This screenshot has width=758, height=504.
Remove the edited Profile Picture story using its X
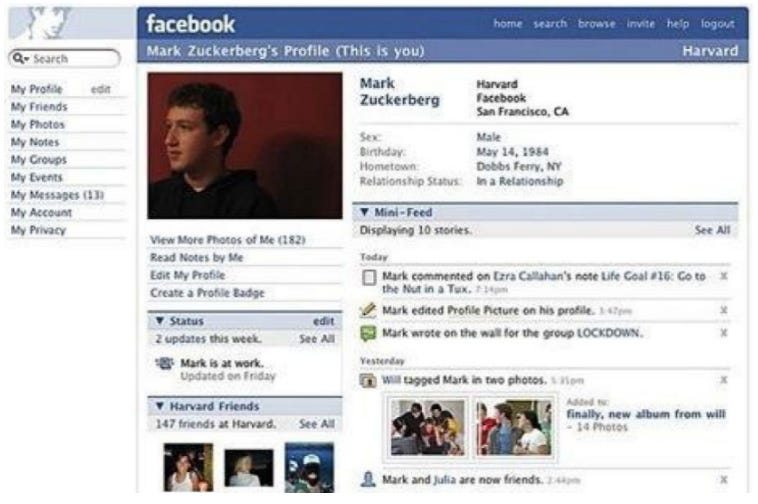click(724, 310)
